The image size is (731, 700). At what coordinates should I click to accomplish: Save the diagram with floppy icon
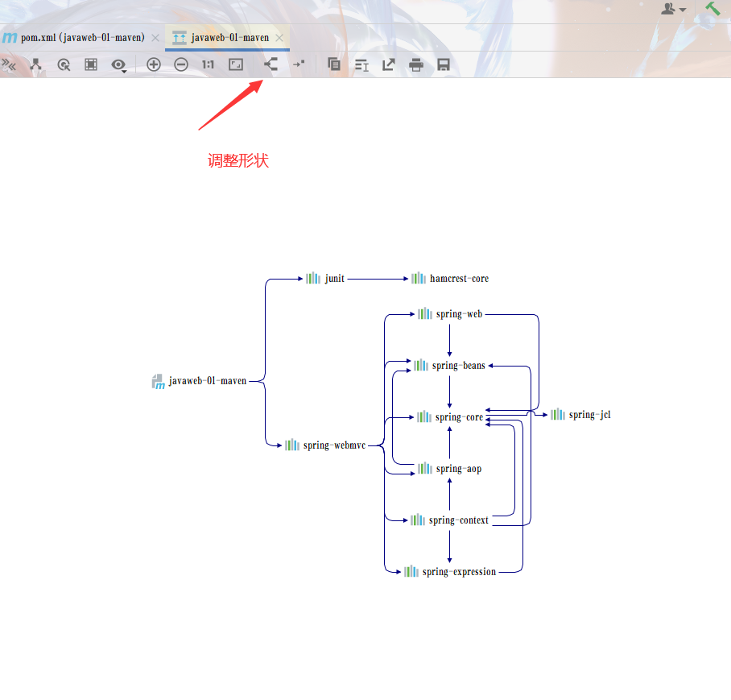[x=443, y=65]
